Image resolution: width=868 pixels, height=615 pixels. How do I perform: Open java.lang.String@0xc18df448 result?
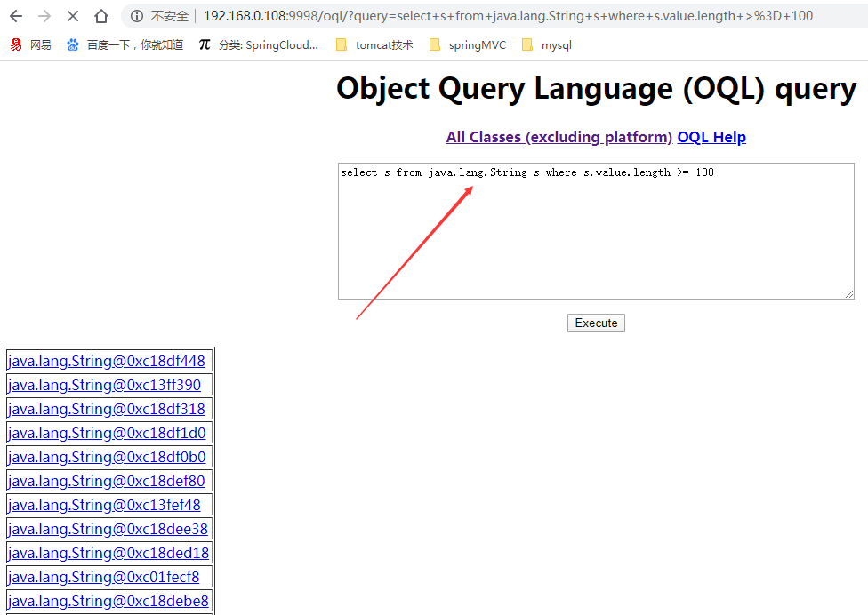(107, 361)
